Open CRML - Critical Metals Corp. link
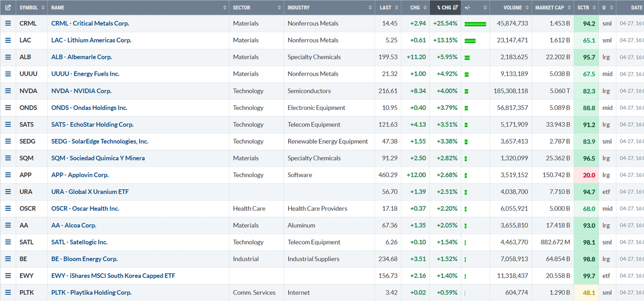 click(90, 24)
